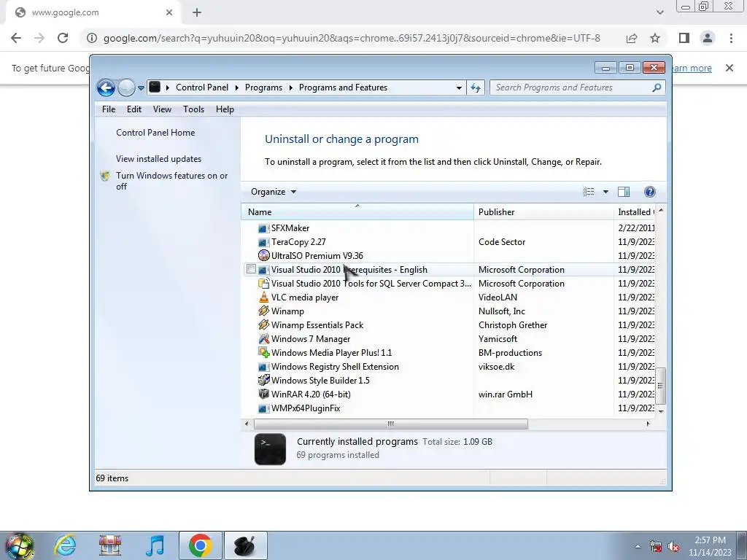The height and width of the screenshot is (560, 747).
Task: Open the Tools menu
Action: 193,109
